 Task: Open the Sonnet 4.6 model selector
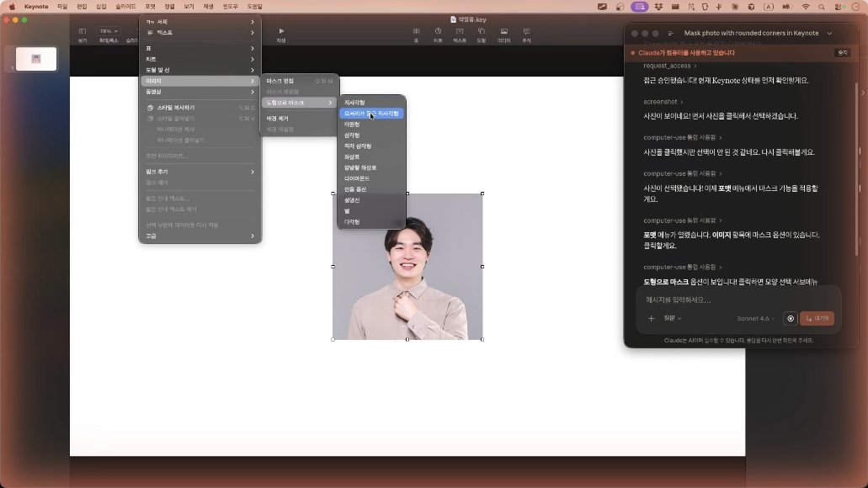pyautogui.click(x=756, y=319)
